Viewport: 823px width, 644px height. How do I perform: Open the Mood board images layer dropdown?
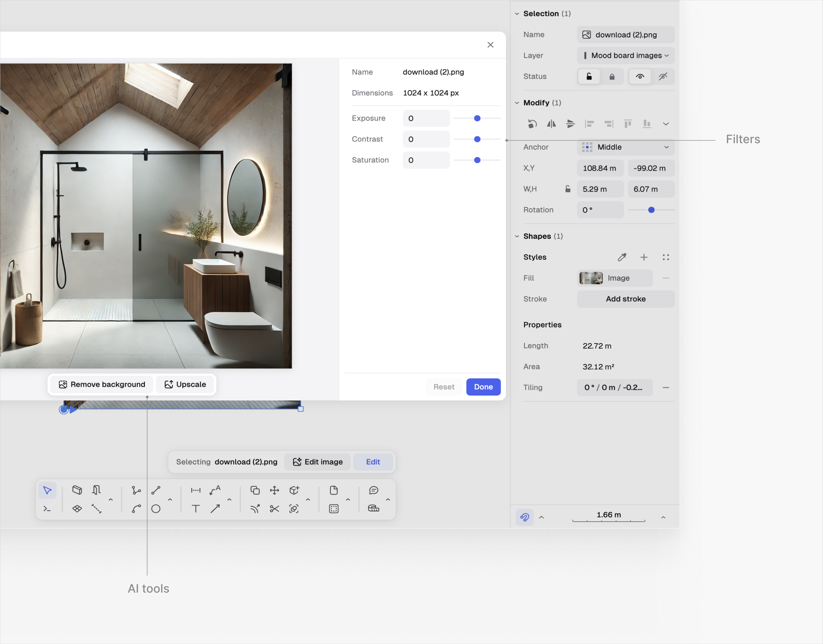pos(626,55)
